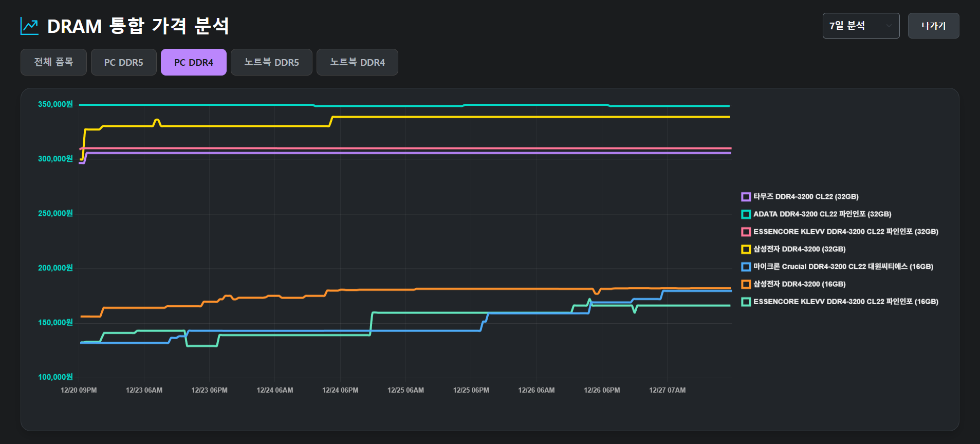This screenshot has height=444, width=980.
Task: Toggle the green ESSENCORE KLEVV 16GB legend swatch
Action: click(x=746, y=302)
